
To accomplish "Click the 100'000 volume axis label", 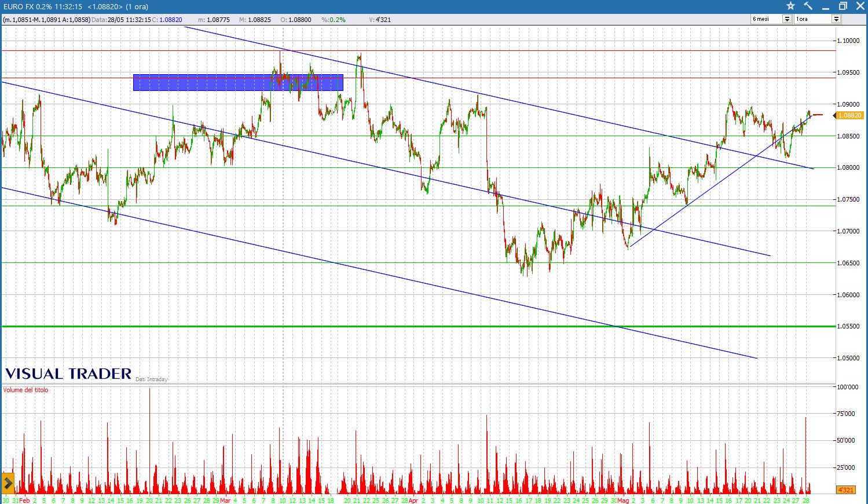I will [848, 386].
